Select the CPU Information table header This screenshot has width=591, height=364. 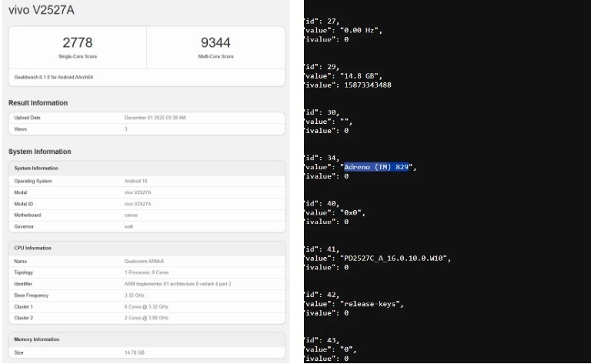click(x=33, y=249)
